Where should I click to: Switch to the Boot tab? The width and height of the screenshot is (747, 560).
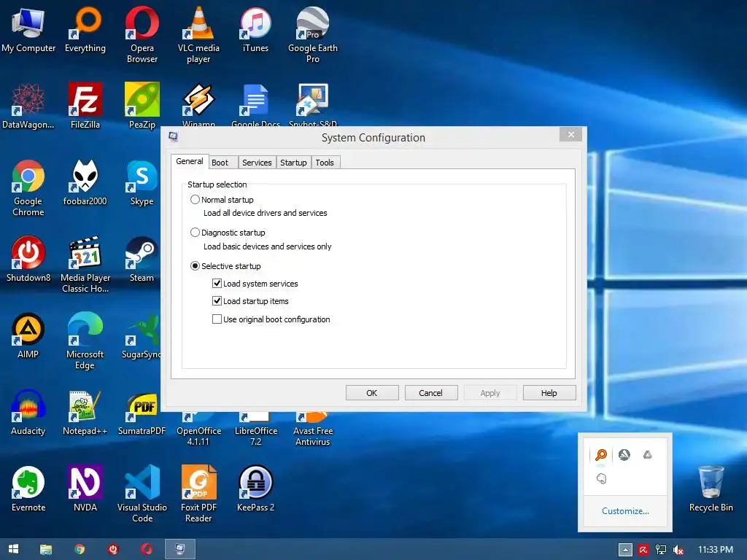tap(220, 163)
